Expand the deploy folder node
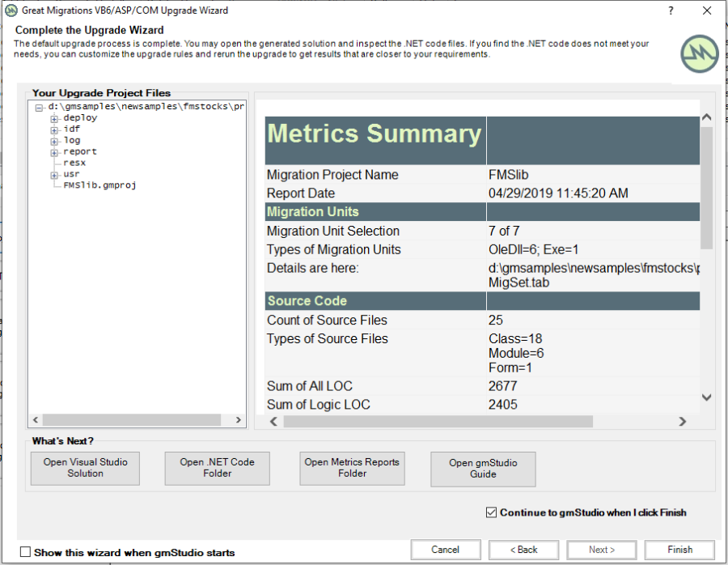 point(55,118)
